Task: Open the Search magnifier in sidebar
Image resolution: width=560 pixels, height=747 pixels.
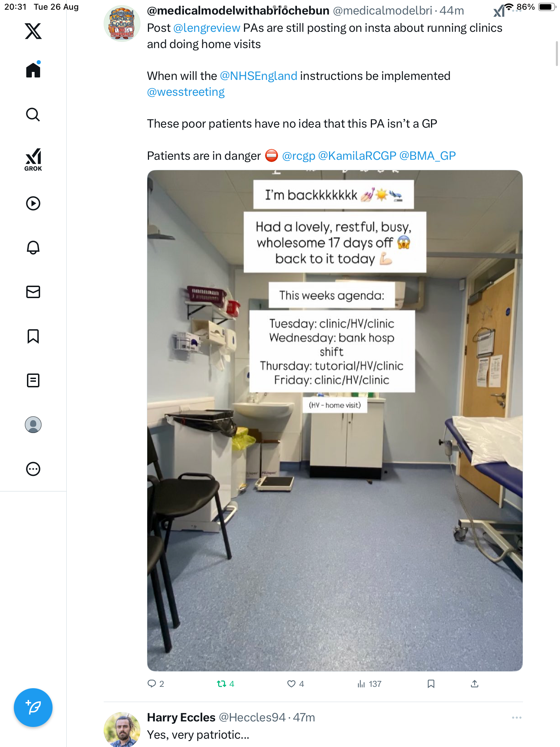Action: pyautogui.click(x=33, y=114)
